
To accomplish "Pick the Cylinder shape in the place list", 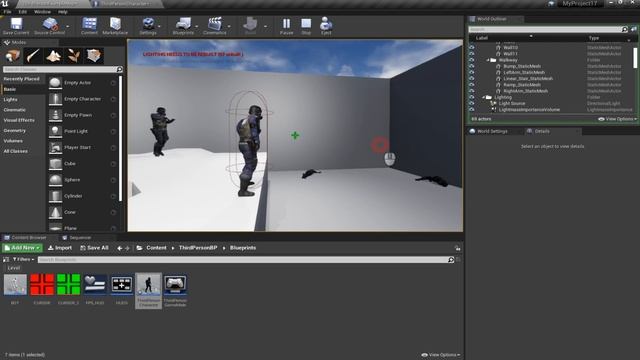I will [x=83, y=196].
